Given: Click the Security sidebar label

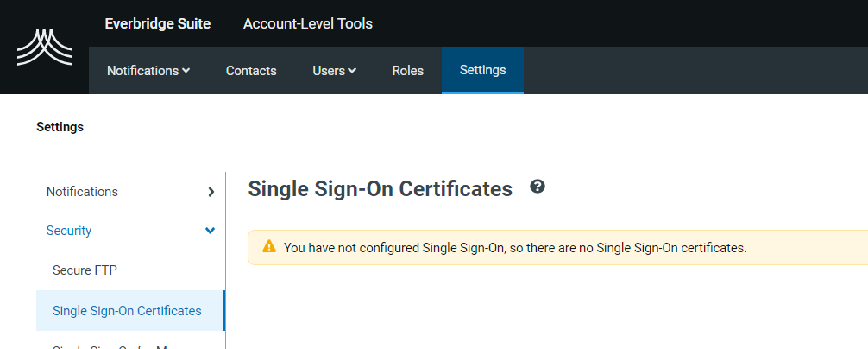Looking at the screenshot, I should tap(69, 231).
